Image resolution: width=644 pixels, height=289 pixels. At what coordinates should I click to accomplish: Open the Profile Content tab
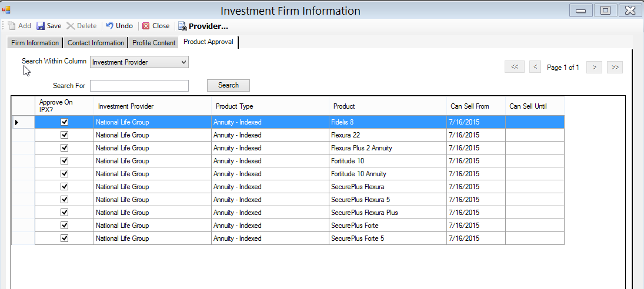tap(154, 43)
